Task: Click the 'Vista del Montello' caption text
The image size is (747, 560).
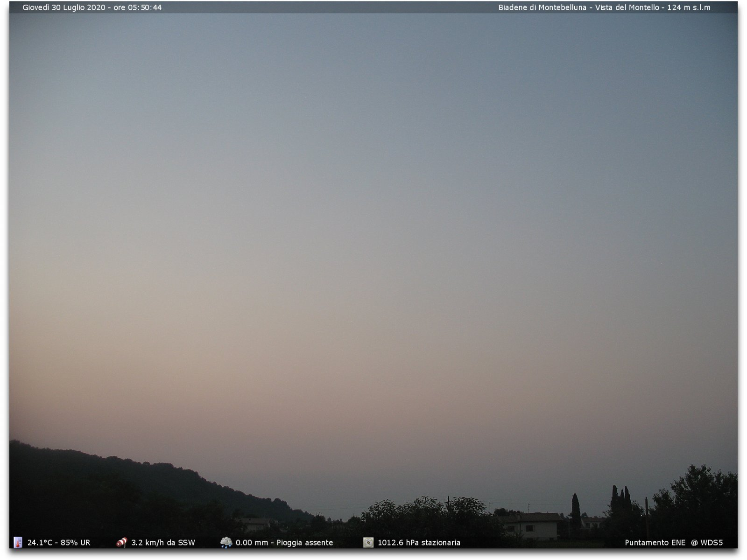Action: (x=627, y=7)
